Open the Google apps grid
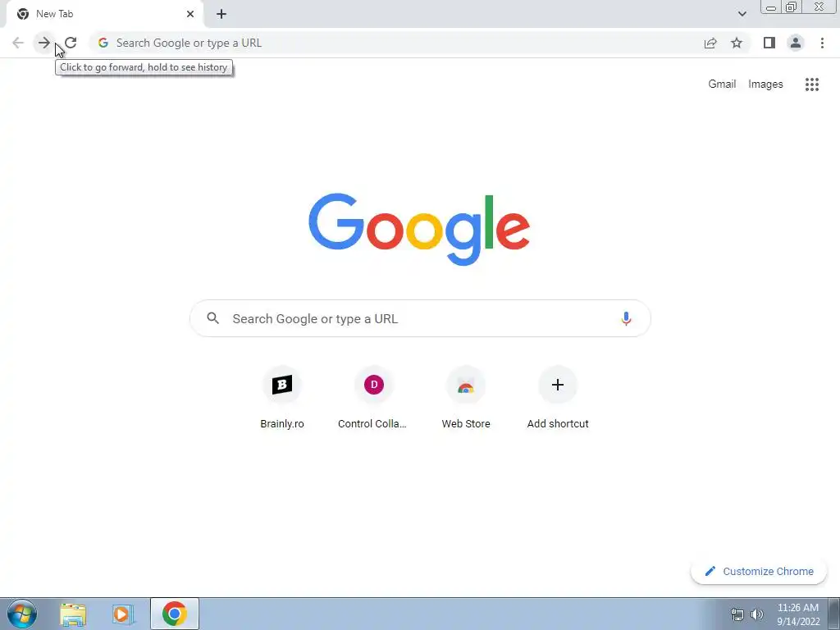The image size is (840, 630). coord(812,84)
